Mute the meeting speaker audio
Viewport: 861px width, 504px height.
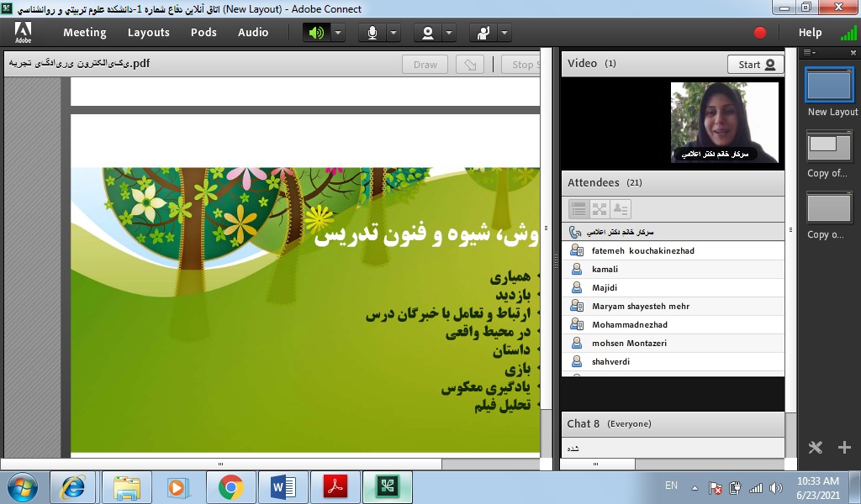pos(316,33)
